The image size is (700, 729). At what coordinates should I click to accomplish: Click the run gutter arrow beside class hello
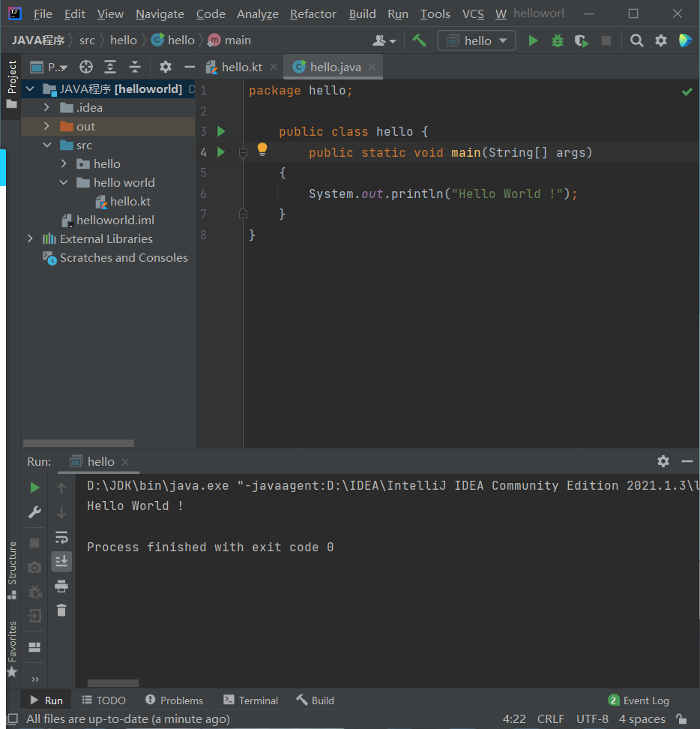click(x=221, y=131)
